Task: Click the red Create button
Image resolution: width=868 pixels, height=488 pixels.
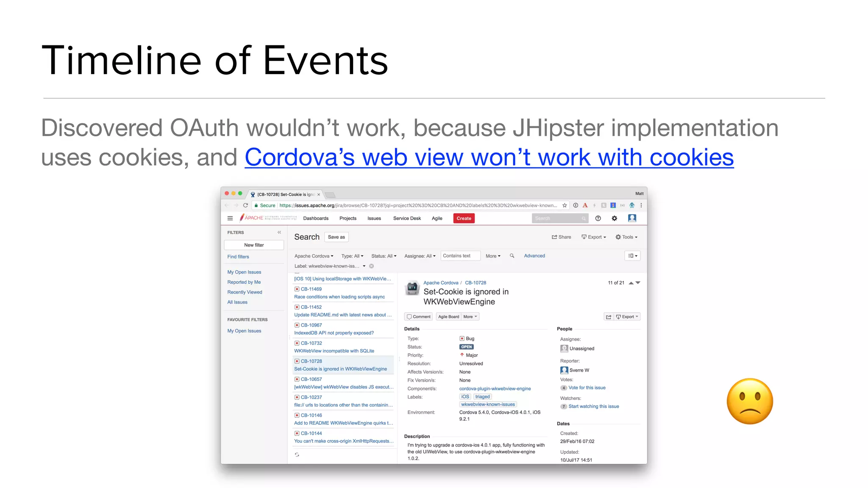Action: coord(464,219)
